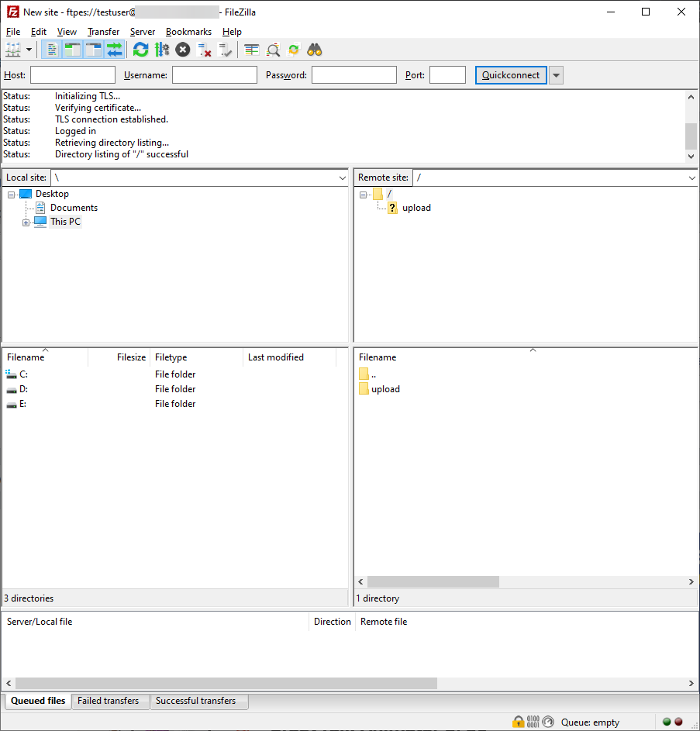This screenshot has height=731, width=700.
Task: Open the Quickconnect history dropdown
Action: click(556, 74)
